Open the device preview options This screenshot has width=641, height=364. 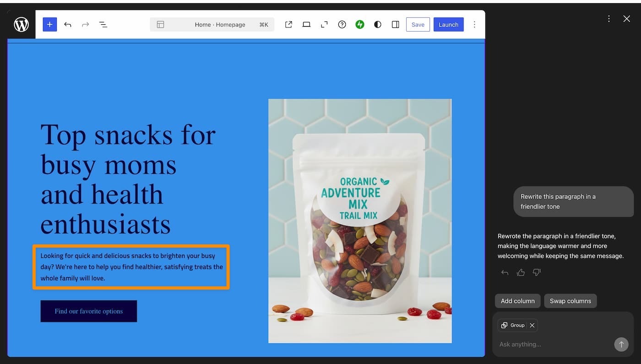pos(306,24)
